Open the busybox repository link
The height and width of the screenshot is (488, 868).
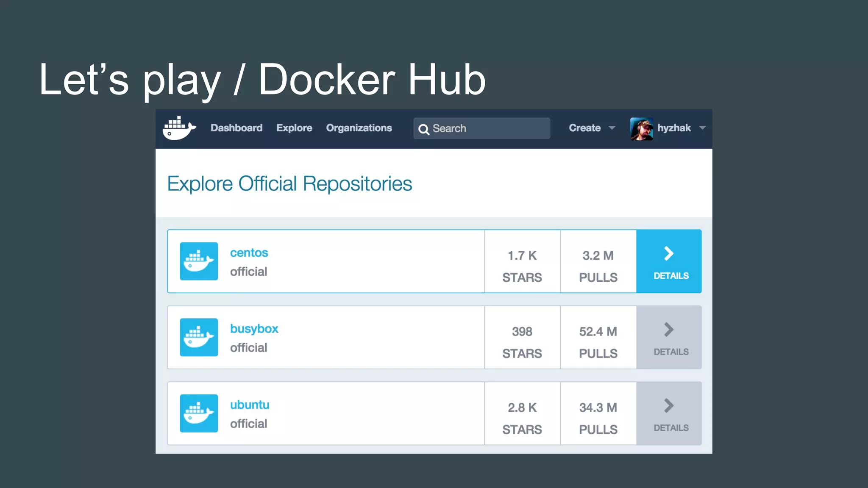(x=254, y=329)
